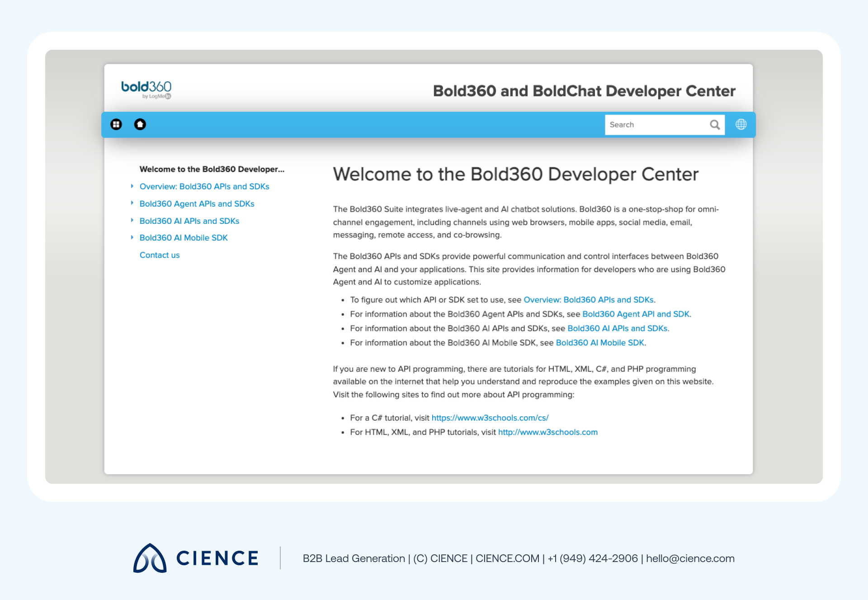The width and height of the screenshot is (868, 600).
Task: Click the hello@cience.com email in the footer
Action: 690,558
